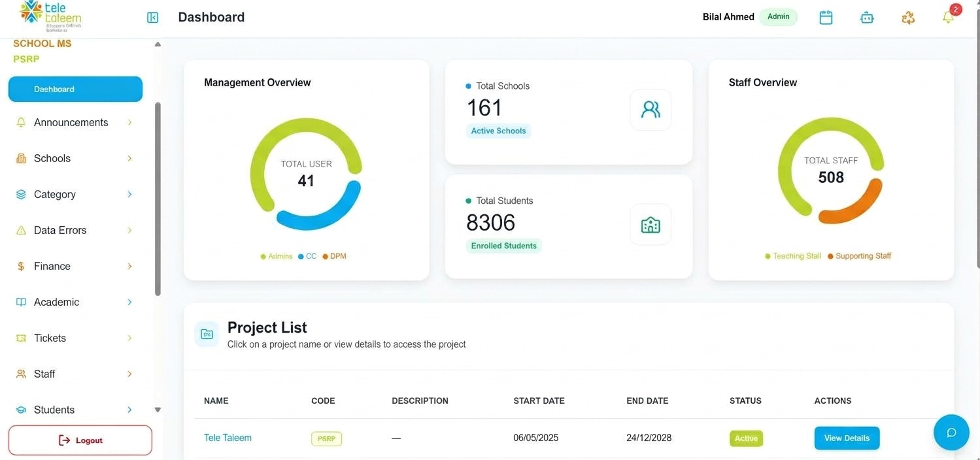Click the Admins legend color dot
The width and height of the screenshot is (980, 460).
pos(263,257)
